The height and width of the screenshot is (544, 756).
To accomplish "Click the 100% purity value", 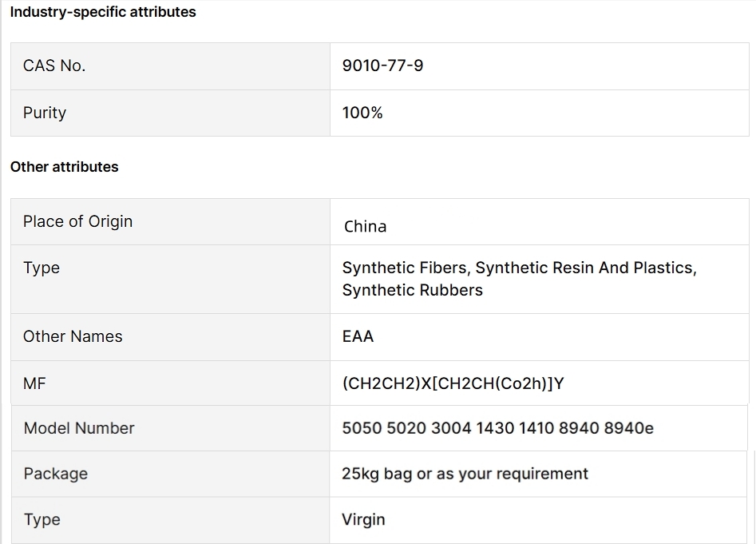I will [362, 113].
